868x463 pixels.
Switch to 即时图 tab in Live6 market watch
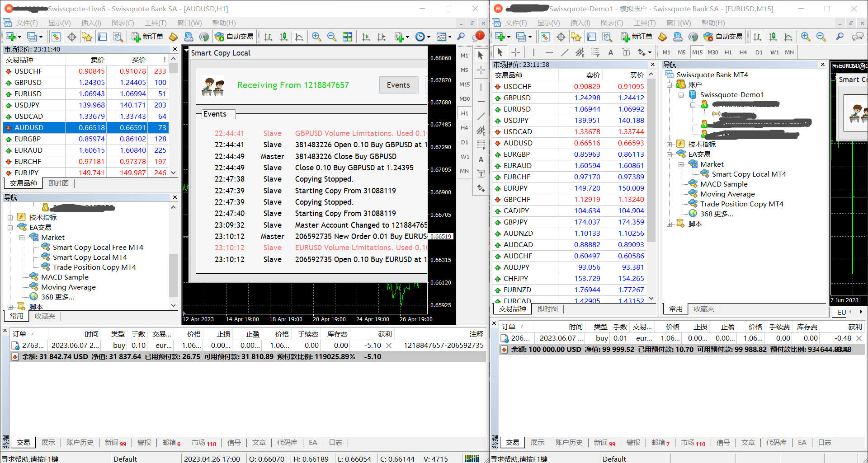click(x=59, y=183)
